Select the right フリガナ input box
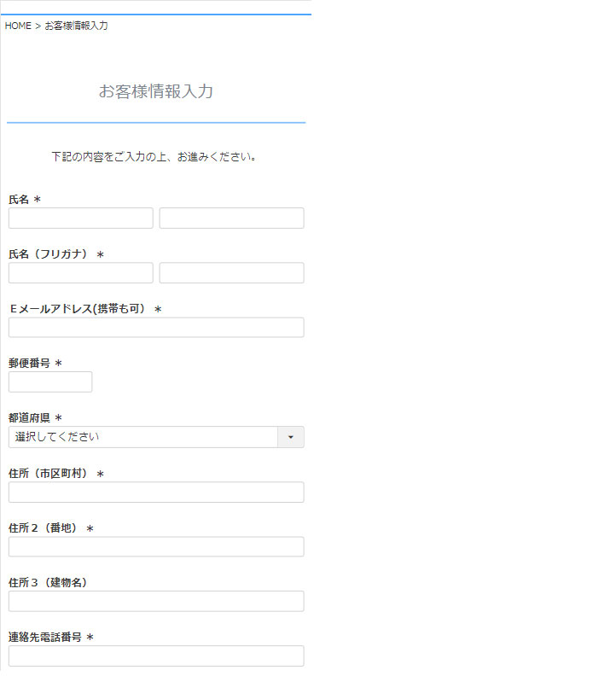The width and height of the screenshot is (616, 676). click(231, 273)
